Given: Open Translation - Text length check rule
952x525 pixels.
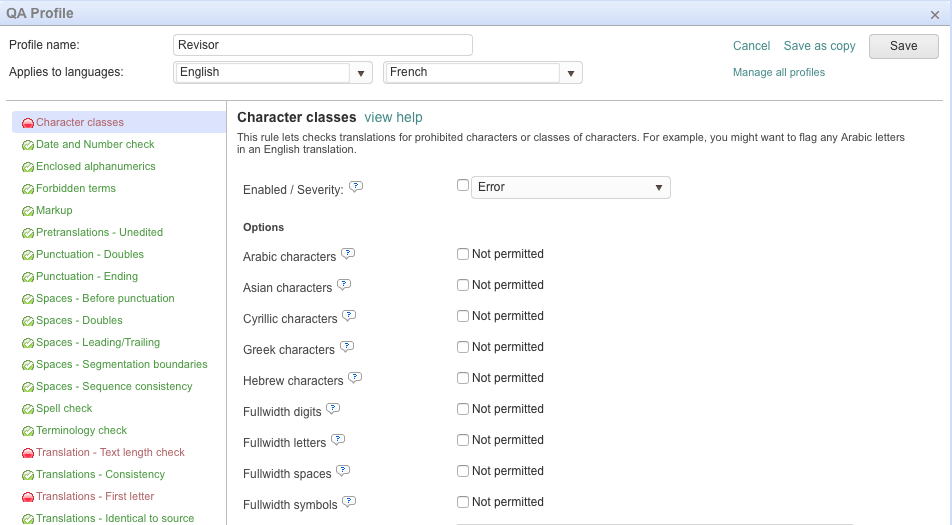Looking at the screenshot, I should [x=110, y=452].
